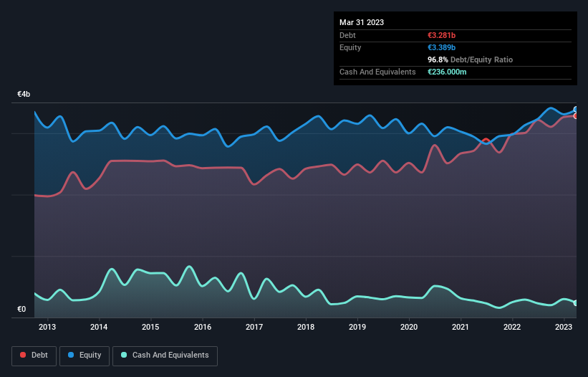This screenshot has width=588, height=377.
Task: Click the 2020 x-axis label
Action: pyautogui.click(x=409, y=327)
